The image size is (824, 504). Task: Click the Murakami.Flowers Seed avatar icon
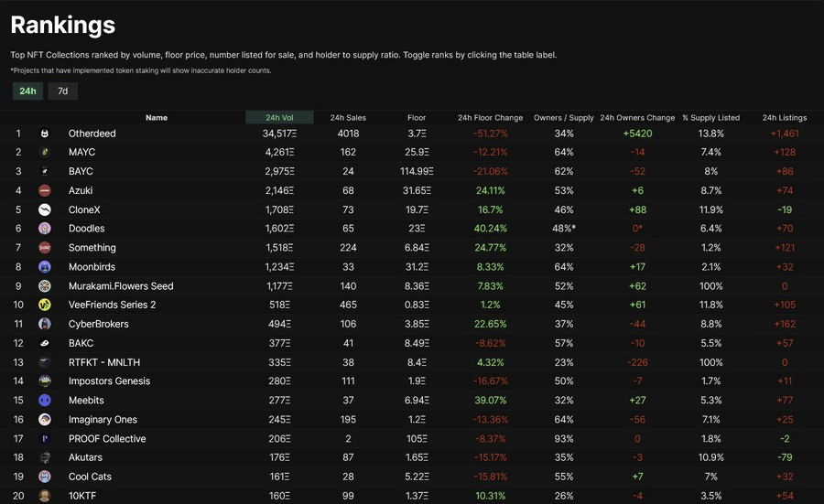click(45, 285)
